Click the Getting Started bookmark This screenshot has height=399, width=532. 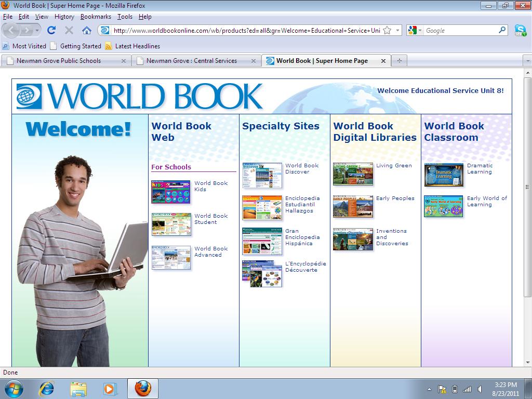[x=76, y=46]
